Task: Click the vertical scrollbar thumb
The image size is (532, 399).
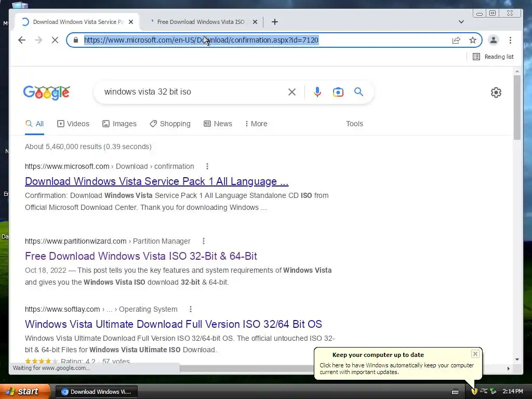Action: pyautogui.click(x=517, y=107)
